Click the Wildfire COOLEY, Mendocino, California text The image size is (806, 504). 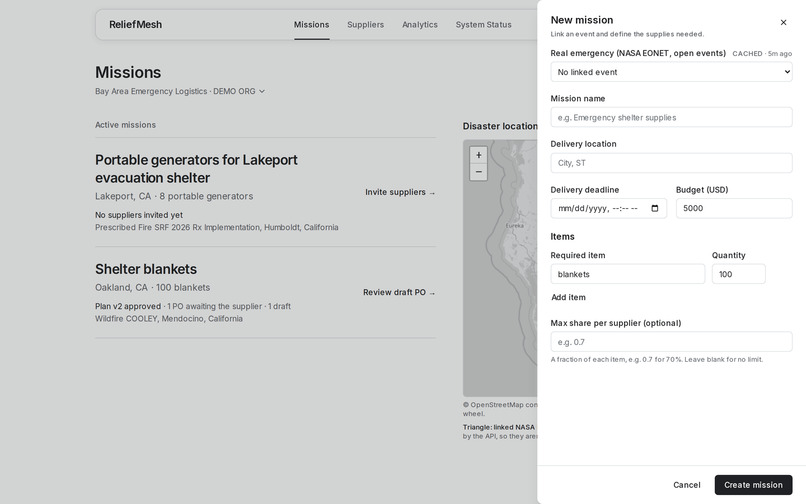169,319
